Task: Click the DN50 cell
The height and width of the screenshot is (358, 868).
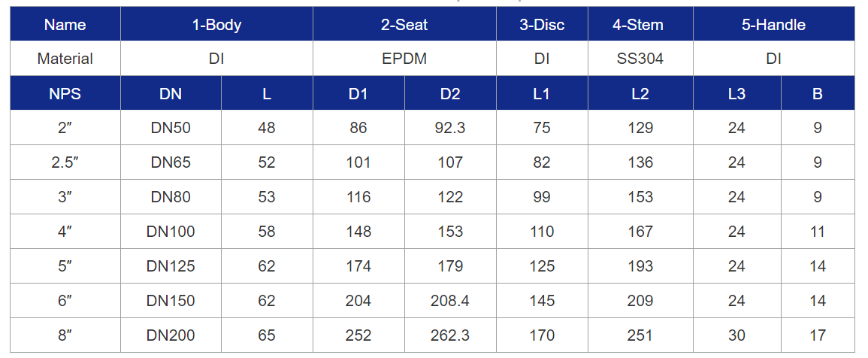Action: [x=171, y=128]
